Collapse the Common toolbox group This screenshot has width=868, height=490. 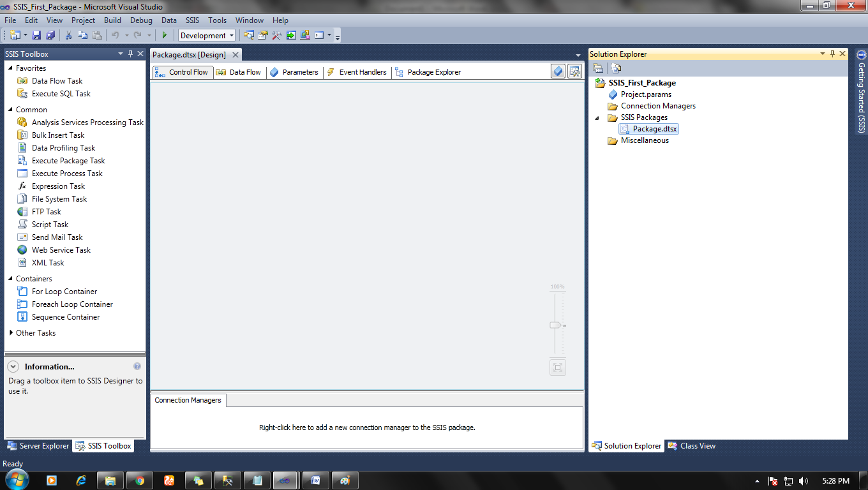10,110
